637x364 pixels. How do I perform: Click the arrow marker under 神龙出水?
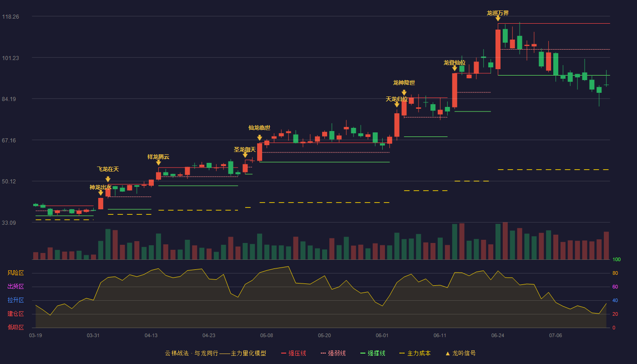pos(101,193)
